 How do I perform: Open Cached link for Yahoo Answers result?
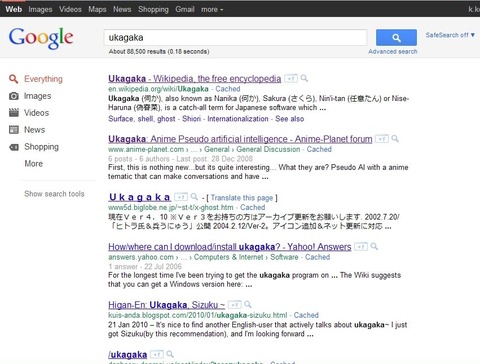tap(317, 257)
